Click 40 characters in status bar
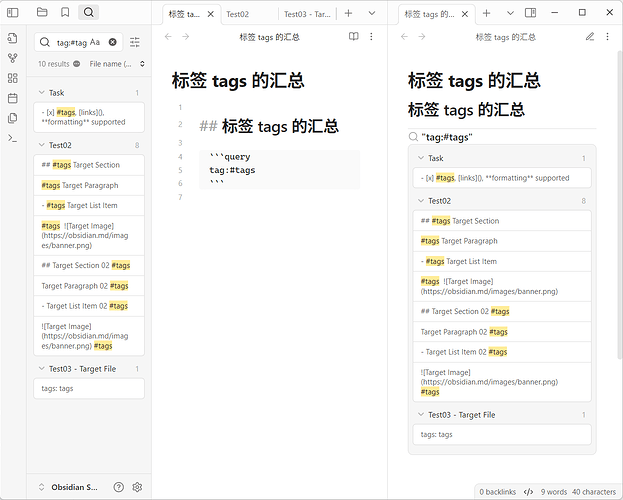Viewport: 623px width, 500px height. 594,492
